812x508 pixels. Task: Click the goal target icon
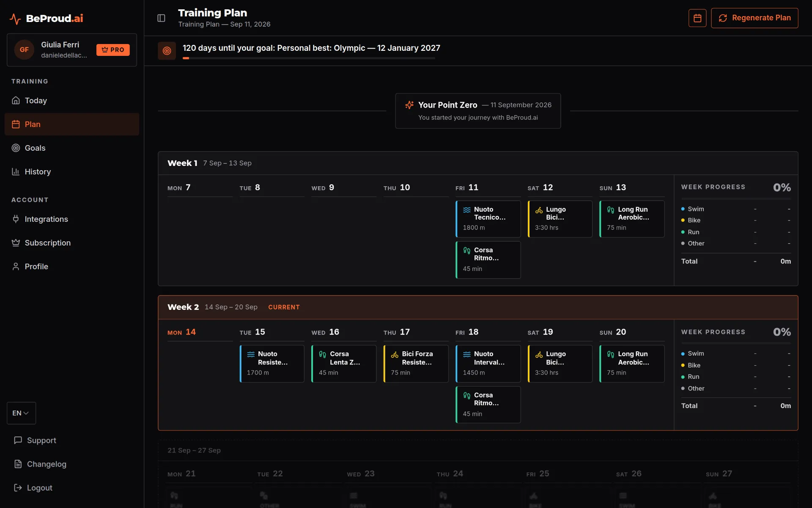click(167, 51)
